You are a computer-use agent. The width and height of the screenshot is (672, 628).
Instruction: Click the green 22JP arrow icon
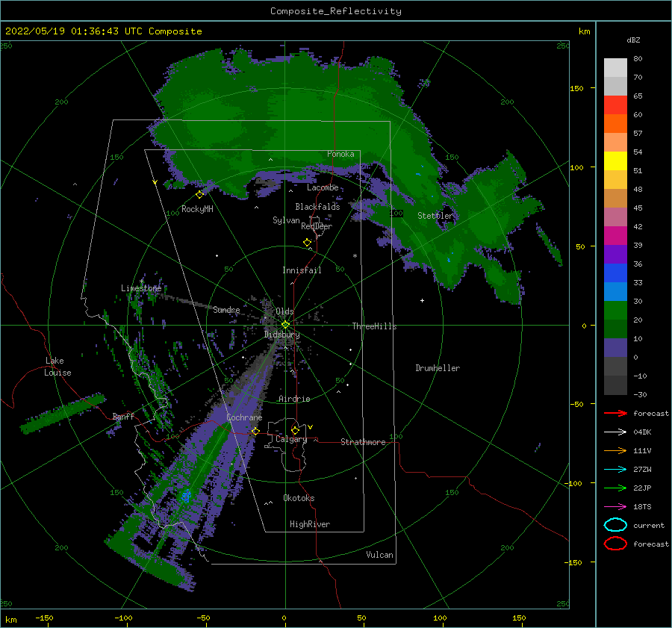pyautogui.click(x=615, y=488)
